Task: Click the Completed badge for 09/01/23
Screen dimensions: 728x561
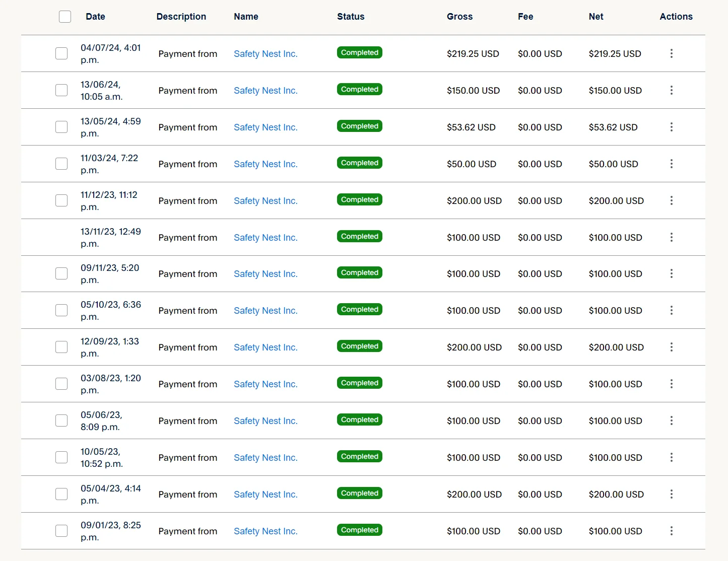Action: 360,530
